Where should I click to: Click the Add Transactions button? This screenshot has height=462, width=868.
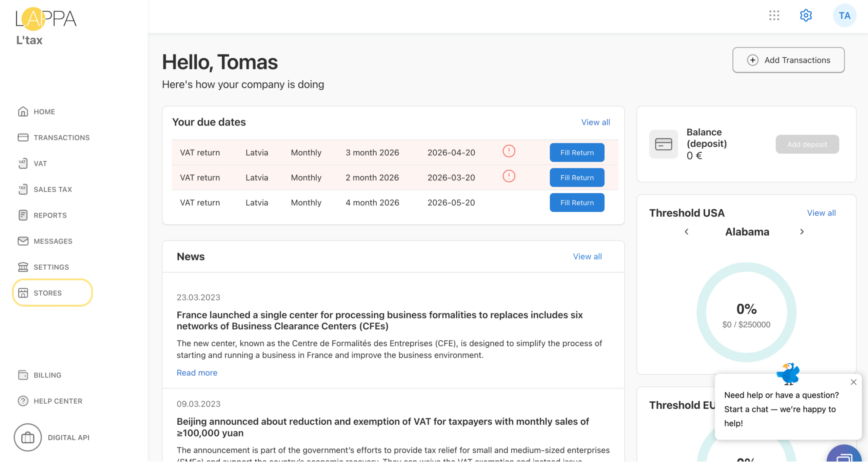pyautogui.click(x=788, y=60)
